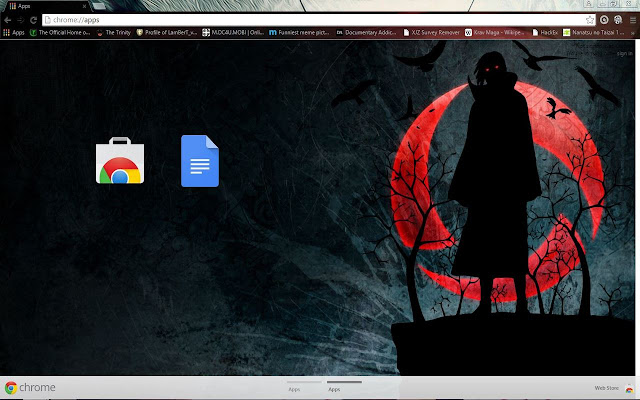
Task: Open 'XJZ Survey Remover' bookmark
Action: click(x=431, y=32)
